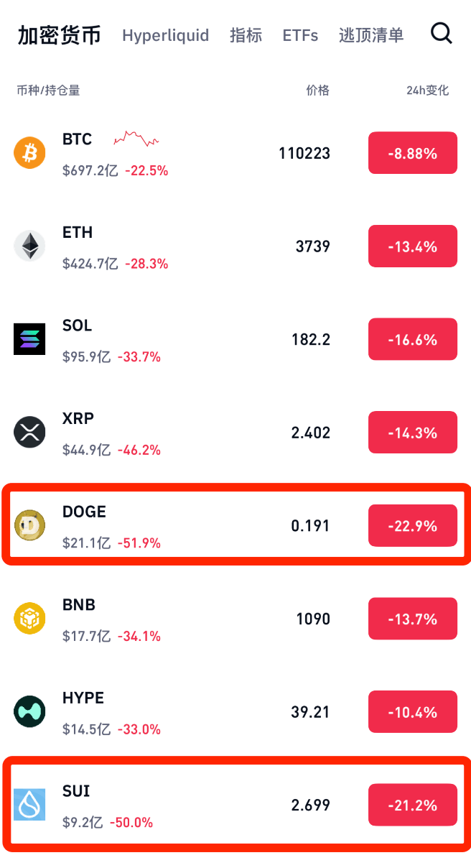Click the SUI price 2.699
This screenshot has height=868, width=471.
[x=311, y=805]
